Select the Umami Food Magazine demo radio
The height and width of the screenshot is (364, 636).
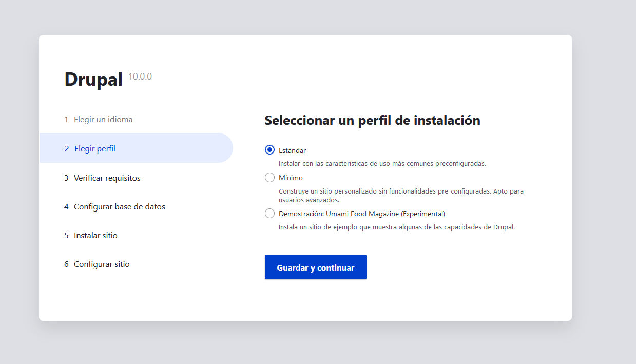click(269, 213)
